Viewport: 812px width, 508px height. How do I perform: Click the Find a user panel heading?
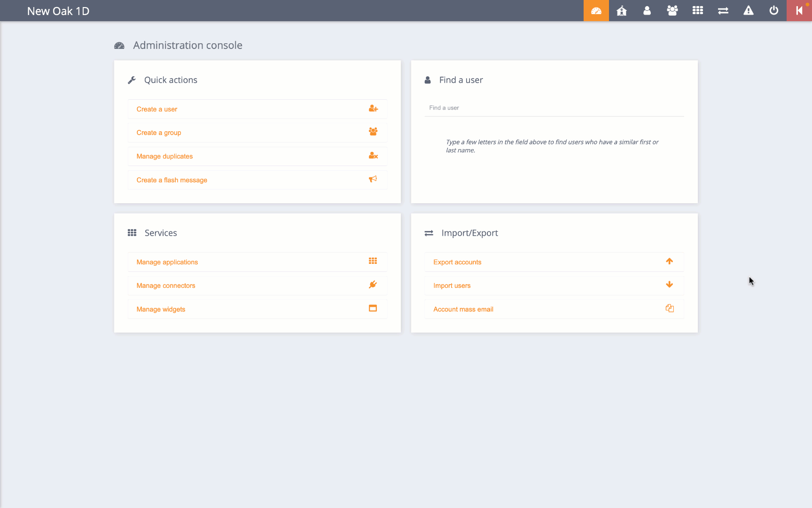coord(461,80)
